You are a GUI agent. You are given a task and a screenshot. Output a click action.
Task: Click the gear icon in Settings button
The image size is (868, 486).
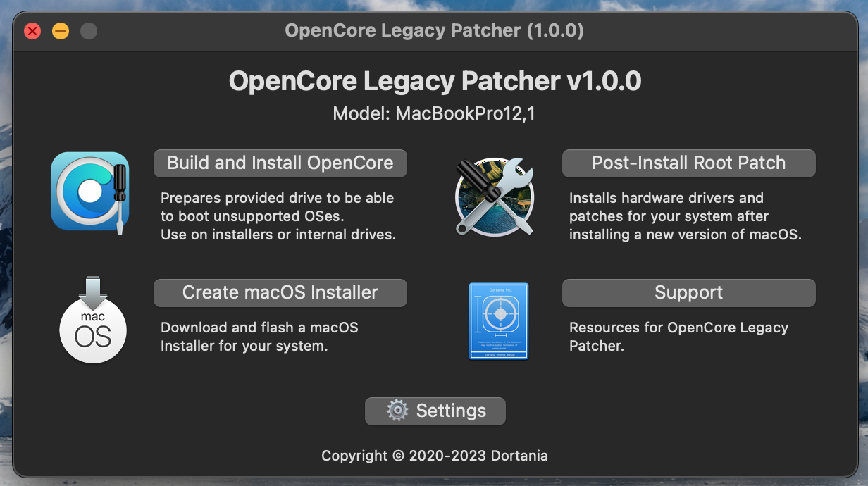click(397, 411)
